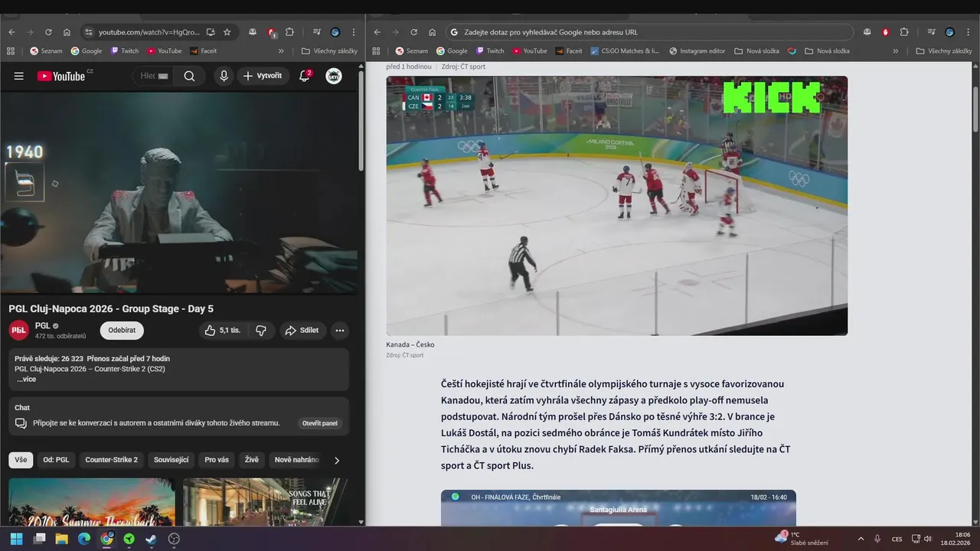Show next filter chips with arrow

(336, 460)
